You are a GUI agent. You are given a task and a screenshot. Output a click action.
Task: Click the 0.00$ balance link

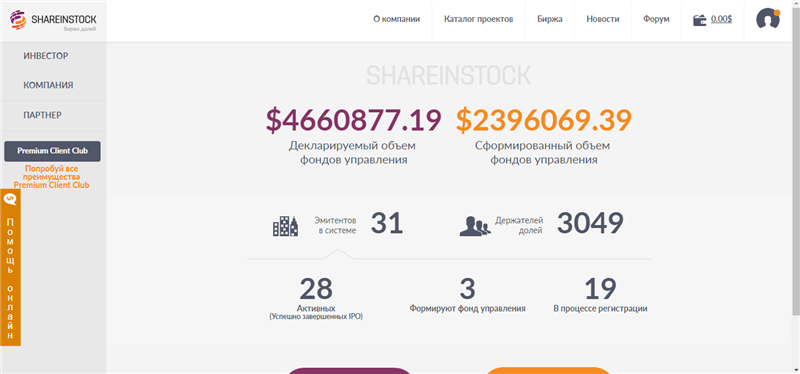pyautogui.click(x=721, y=19)
